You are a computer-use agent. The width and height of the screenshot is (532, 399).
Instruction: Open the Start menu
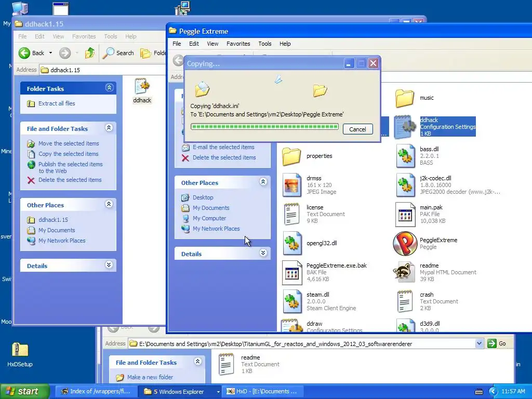(24, 391)
